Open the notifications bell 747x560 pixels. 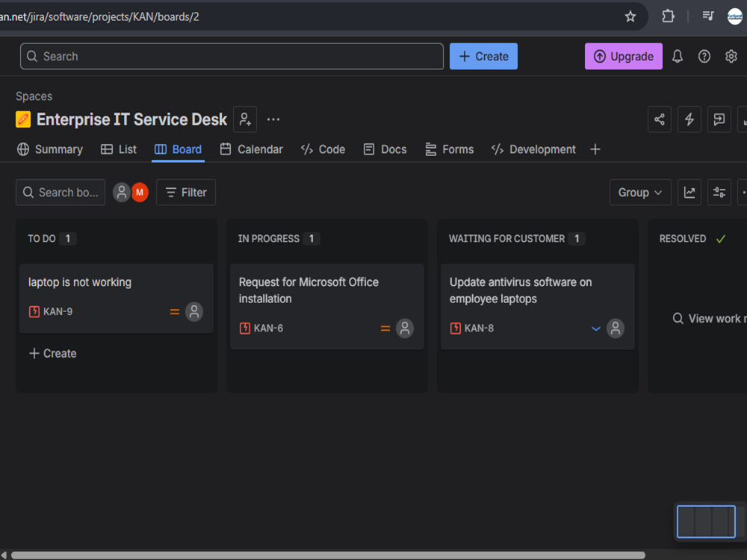(x=677, y=56)
